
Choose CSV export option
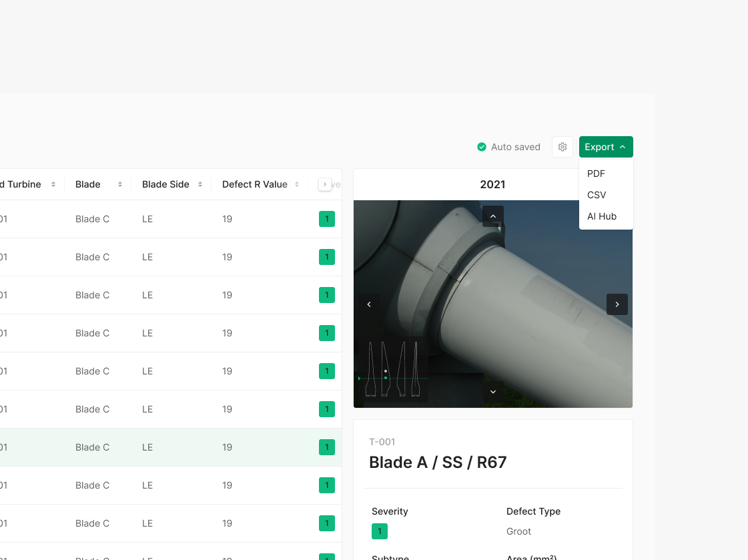click(597, 195)
